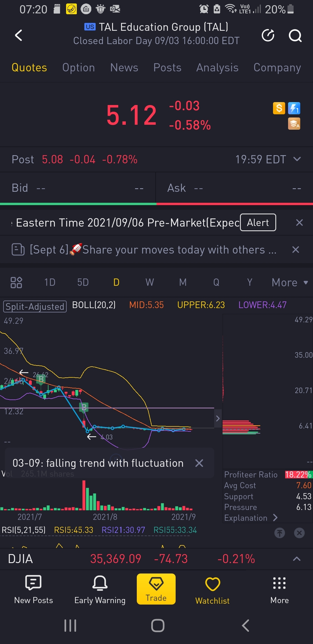Viewport: 313px width, 644px height.
Task: Tap the yellow Trade button
Action: coord(156,589)
